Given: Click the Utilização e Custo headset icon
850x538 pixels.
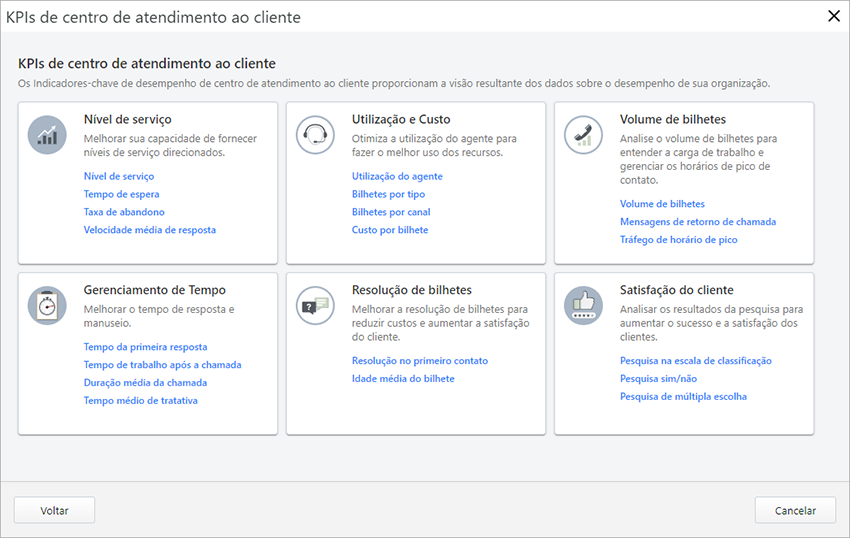Looking at the screenshot, I should (315, 134).
